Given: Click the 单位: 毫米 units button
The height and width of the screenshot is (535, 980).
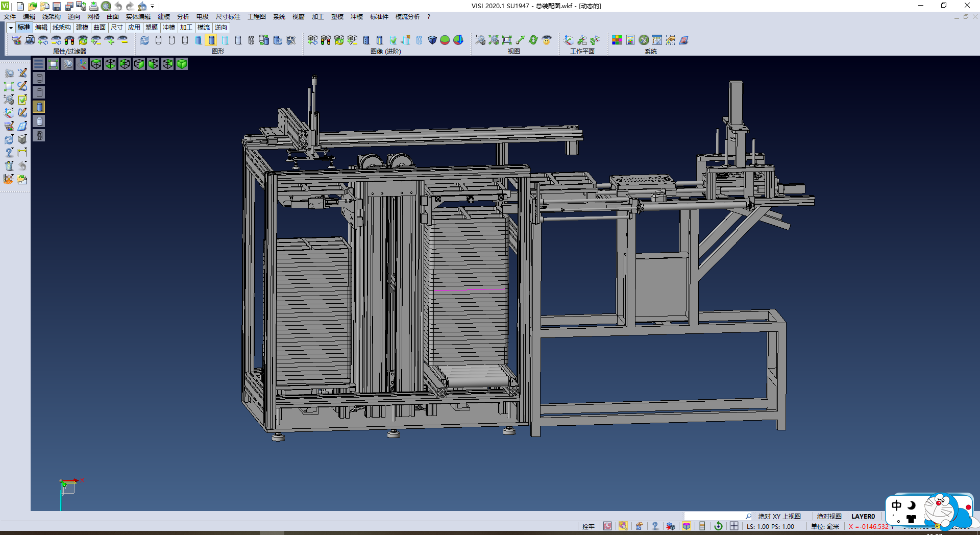Looking at the screenshot, I should click(825, 526).
